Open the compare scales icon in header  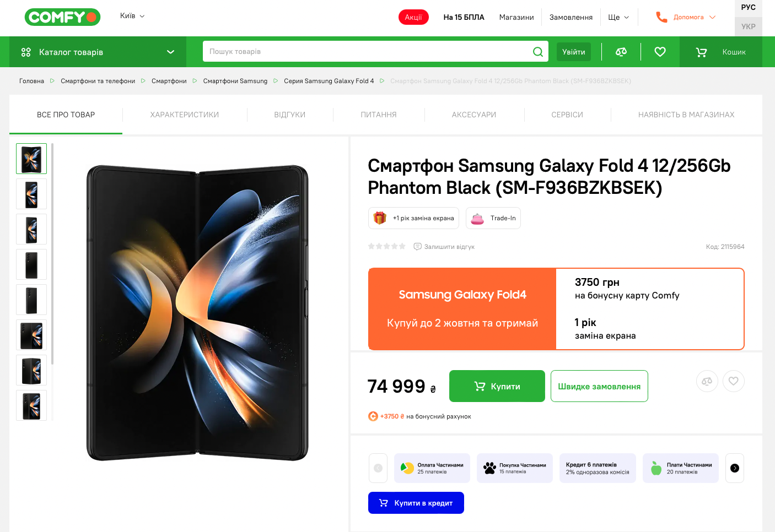[x=621, y=52]
